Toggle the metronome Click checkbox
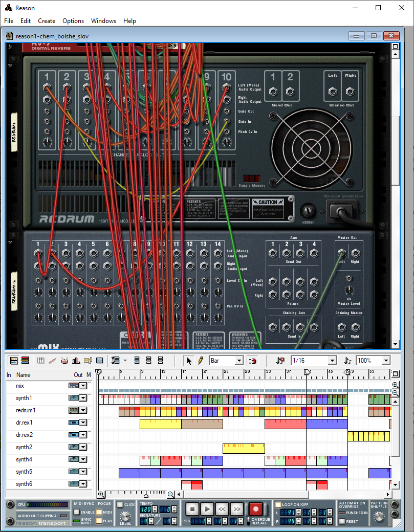Screen dimensions: 414x532 click(x=120, y=505)
